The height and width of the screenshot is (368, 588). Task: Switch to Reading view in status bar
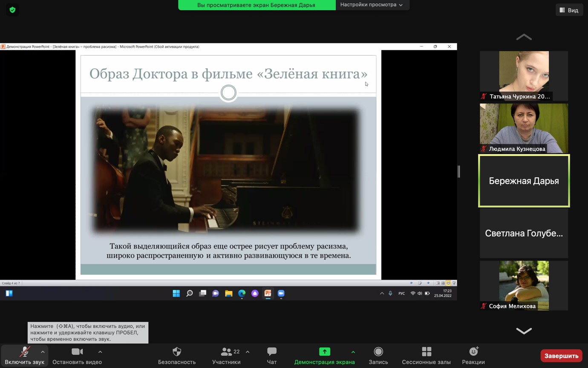pyautogui.click(x=448, y=283)
